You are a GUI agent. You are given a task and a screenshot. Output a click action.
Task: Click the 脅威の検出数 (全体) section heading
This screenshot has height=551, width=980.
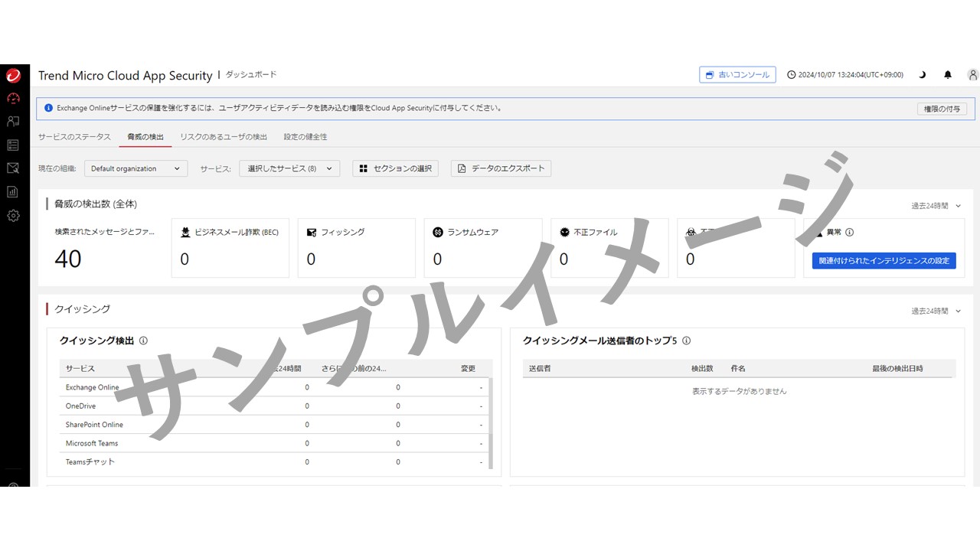pos(96,204)
